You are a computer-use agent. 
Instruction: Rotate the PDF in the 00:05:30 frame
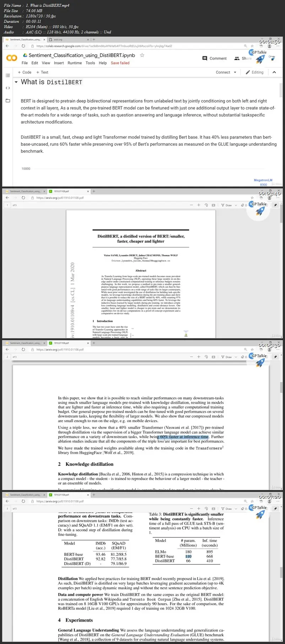[206, 357]
